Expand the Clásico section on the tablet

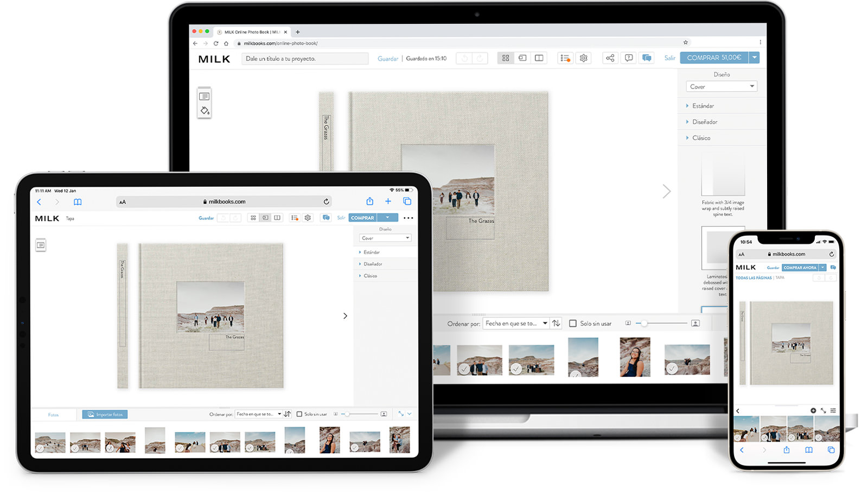click(370, 276)
